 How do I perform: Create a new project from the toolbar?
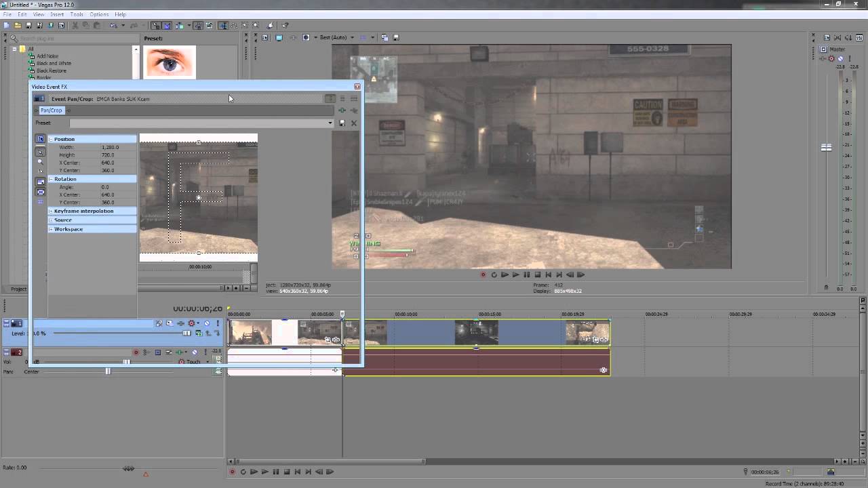[6, 25]
